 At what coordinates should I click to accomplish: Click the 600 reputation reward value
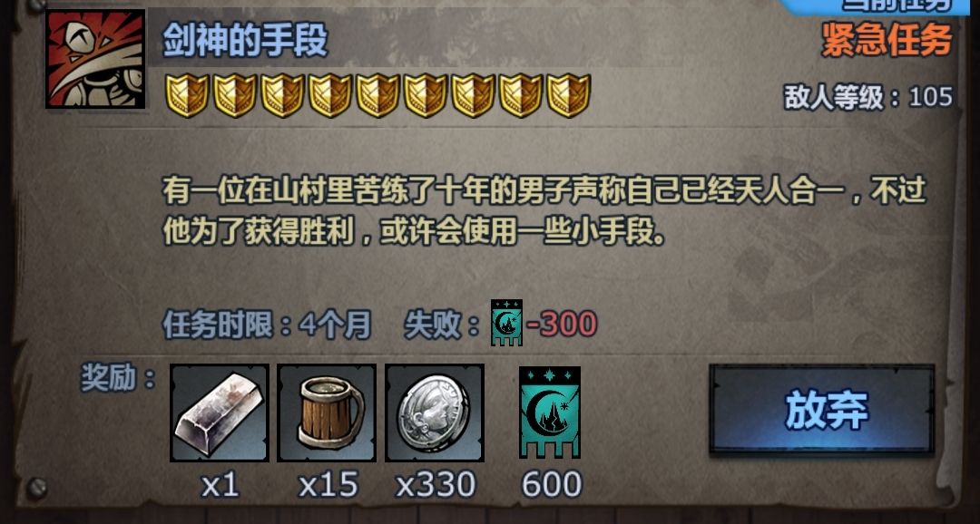(552, 485)
